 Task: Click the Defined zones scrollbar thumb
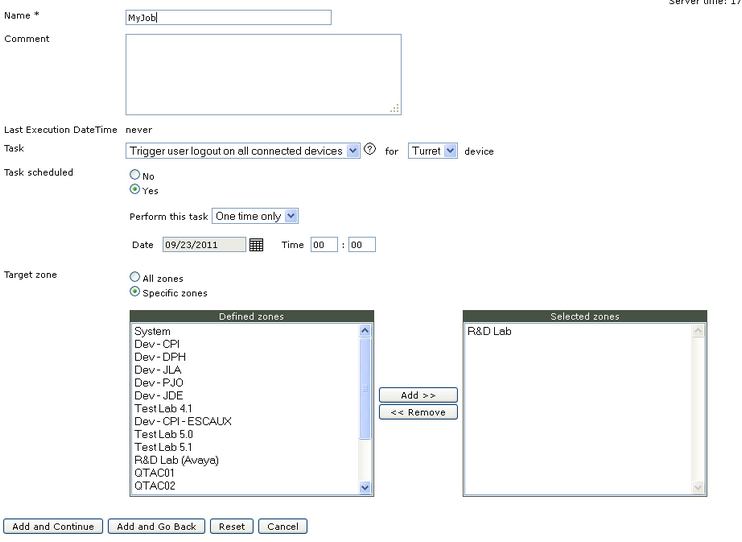[365, 389]
